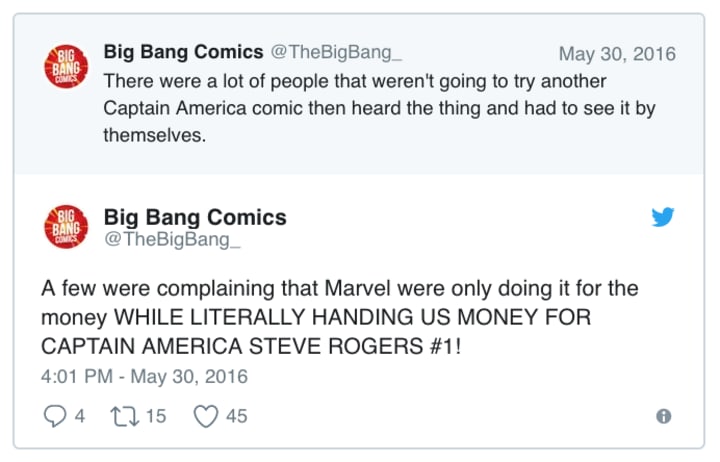Open the tweet info circle icon
Viewport: 720px width, 462px height.
pyautogui.click(x=663, y=416)
